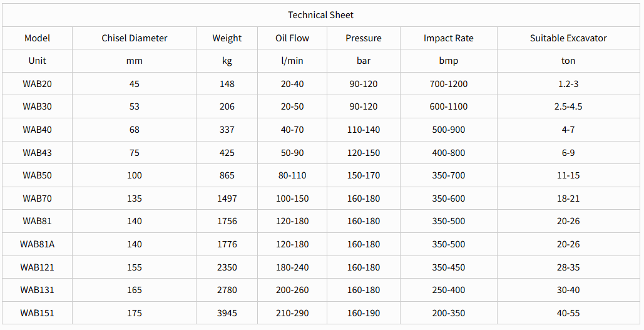Click the 2.5-4.5 excavator ton cell
Screen dimensions: 644x330
(568, 106)
